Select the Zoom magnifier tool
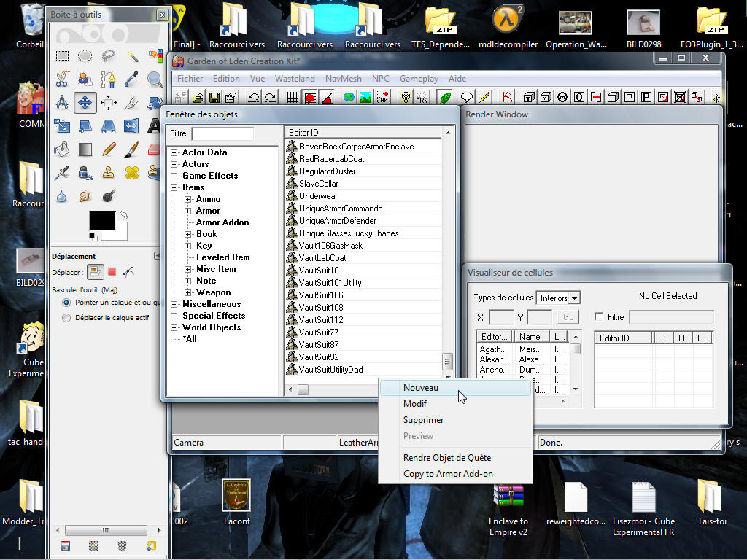The height and width of the screenshot is (560, 747). (x=155, y=79)
